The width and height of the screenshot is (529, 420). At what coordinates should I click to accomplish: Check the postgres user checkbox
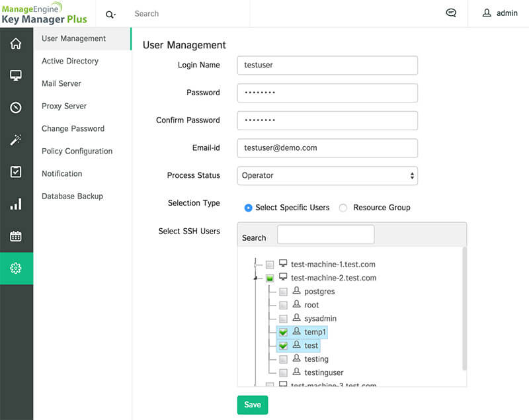[x=284, y=292]
